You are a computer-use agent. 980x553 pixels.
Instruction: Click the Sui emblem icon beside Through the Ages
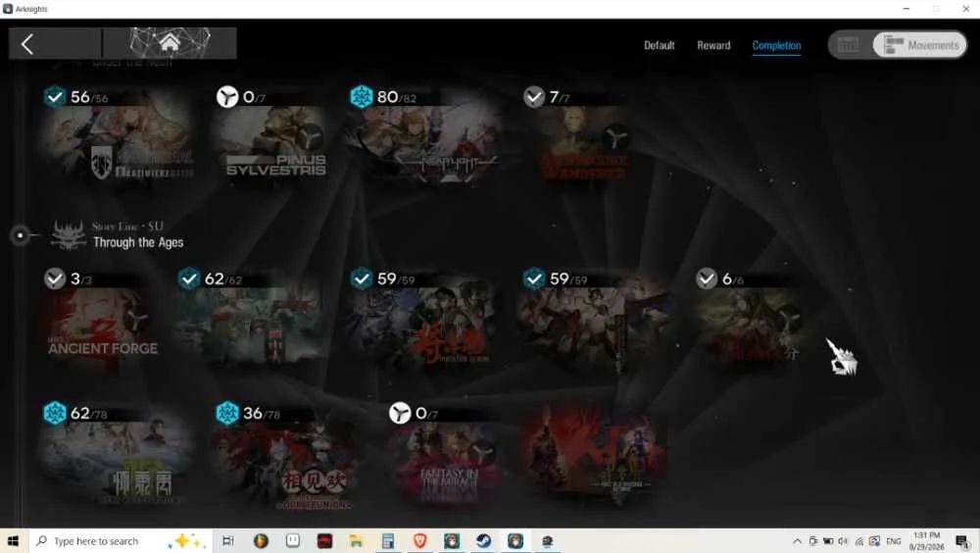point(69,235)
